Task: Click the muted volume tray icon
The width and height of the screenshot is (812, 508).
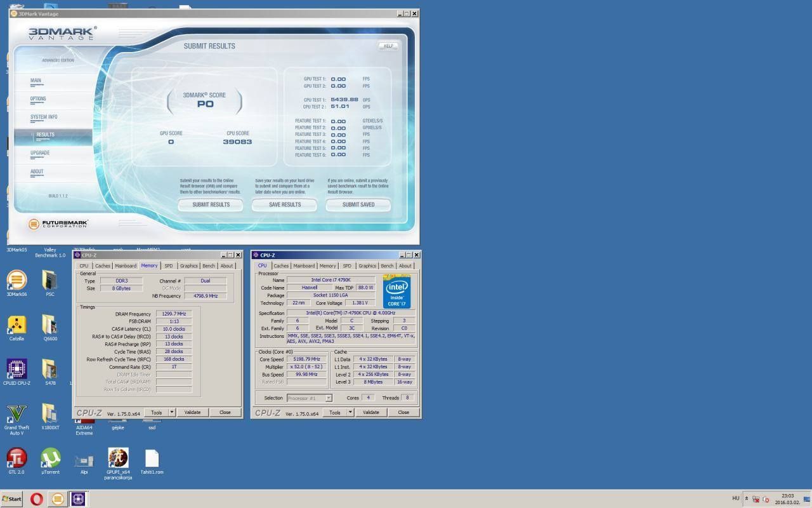Action: coord(766,499)
